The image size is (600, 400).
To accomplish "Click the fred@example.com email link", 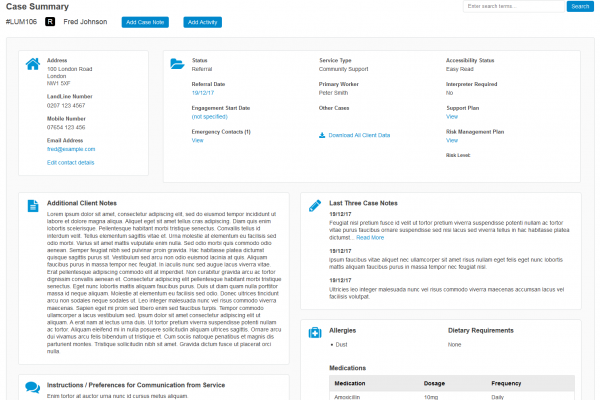I will pyautogui.click(x=70, y=149).
